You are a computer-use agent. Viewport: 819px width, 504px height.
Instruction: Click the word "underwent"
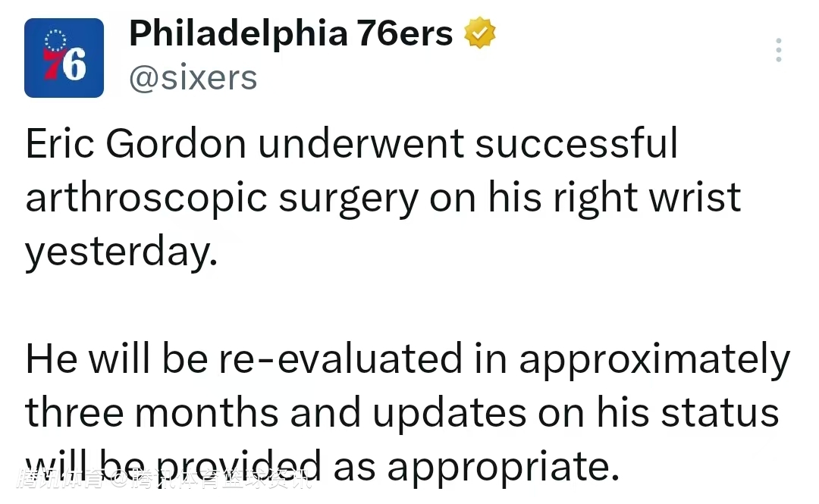tap(361, 144)
